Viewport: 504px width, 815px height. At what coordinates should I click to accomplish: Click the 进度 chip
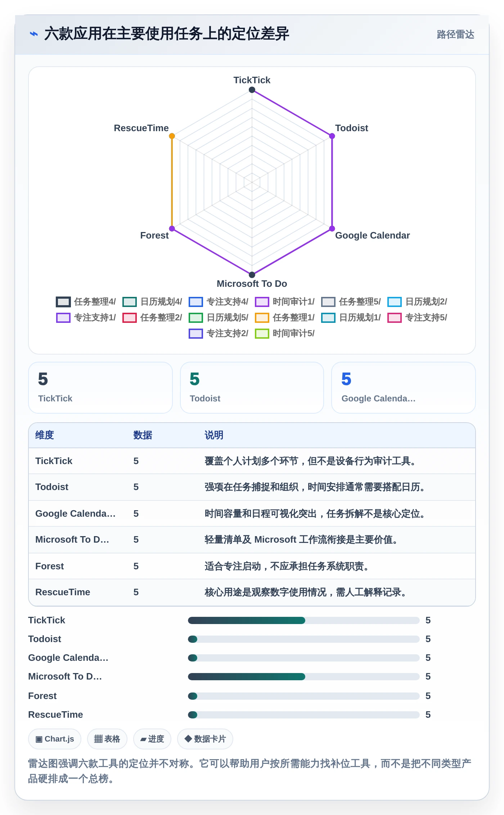click(152, 739)
